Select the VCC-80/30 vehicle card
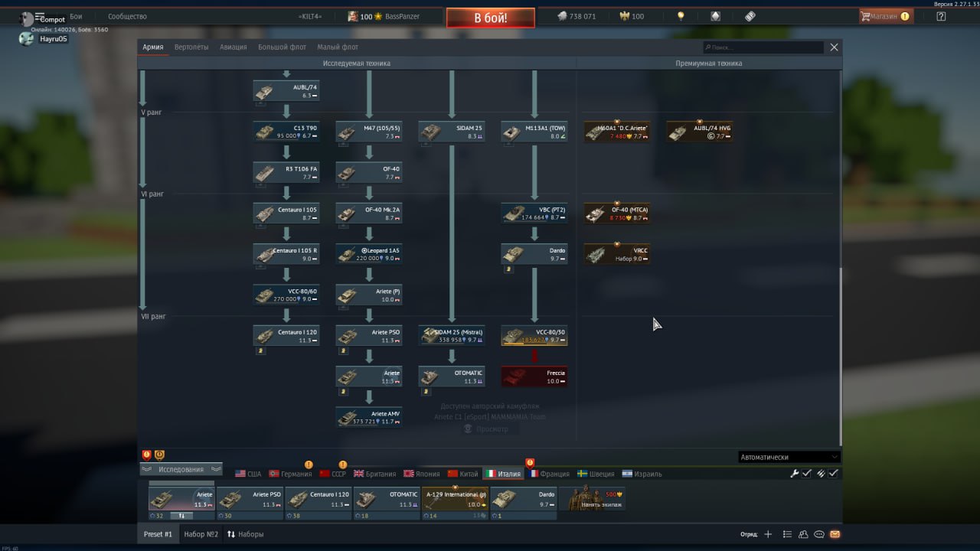 (534, 336)
